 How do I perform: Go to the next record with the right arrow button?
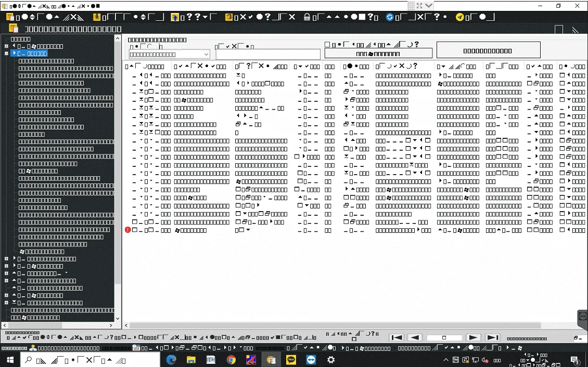(x=473, y=337)
